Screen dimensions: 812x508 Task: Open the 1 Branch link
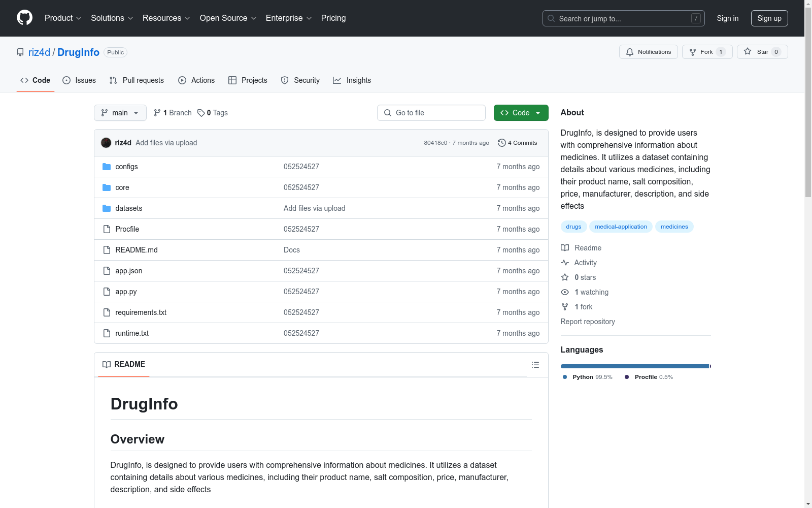(173, 113)
